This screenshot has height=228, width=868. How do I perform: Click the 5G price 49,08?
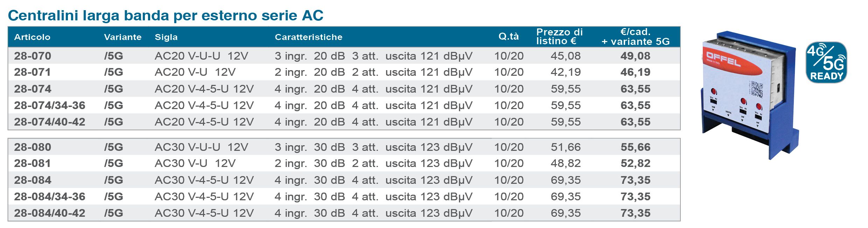pyautogui.click(x=635, y=56)
